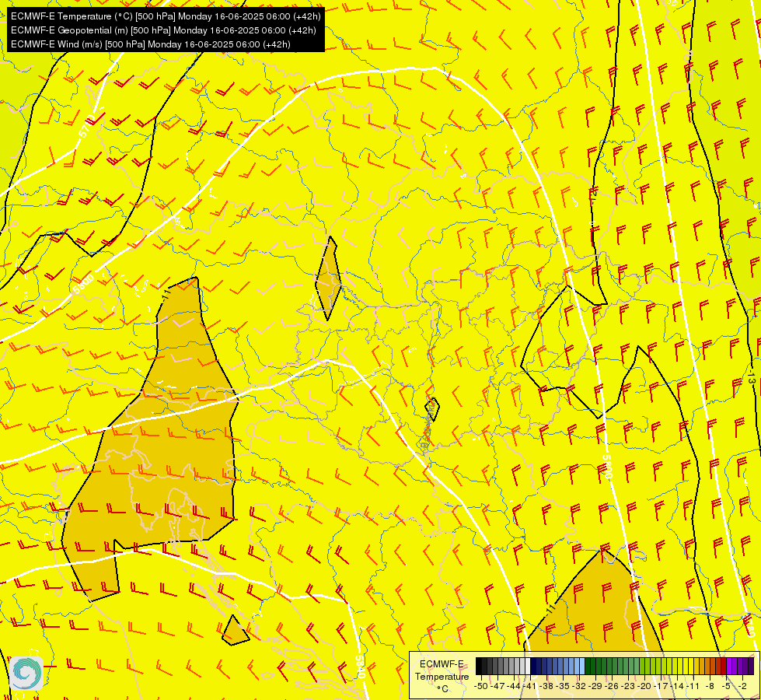761x700 pixels.
Task: Click the -32 legend value
Action: (579, 686)
